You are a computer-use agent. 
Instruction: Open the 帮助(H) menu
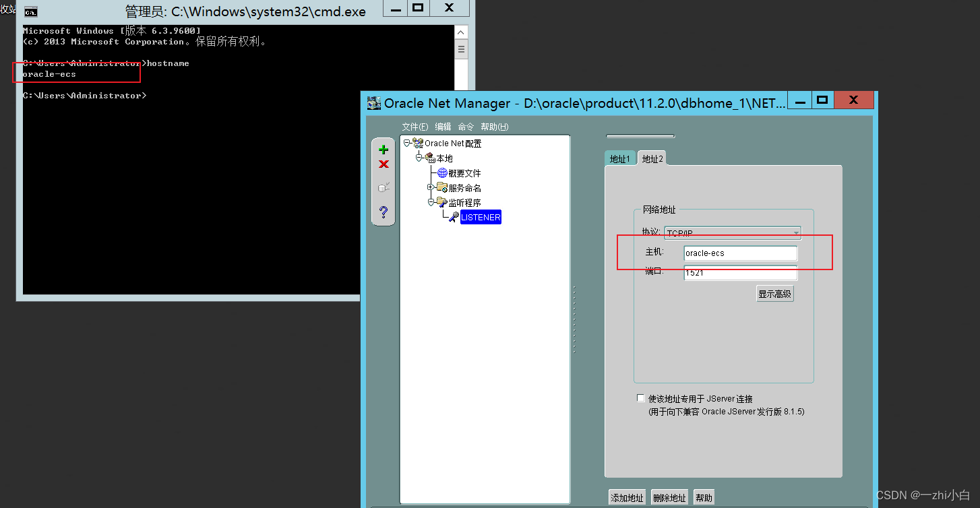click(495, 127)
